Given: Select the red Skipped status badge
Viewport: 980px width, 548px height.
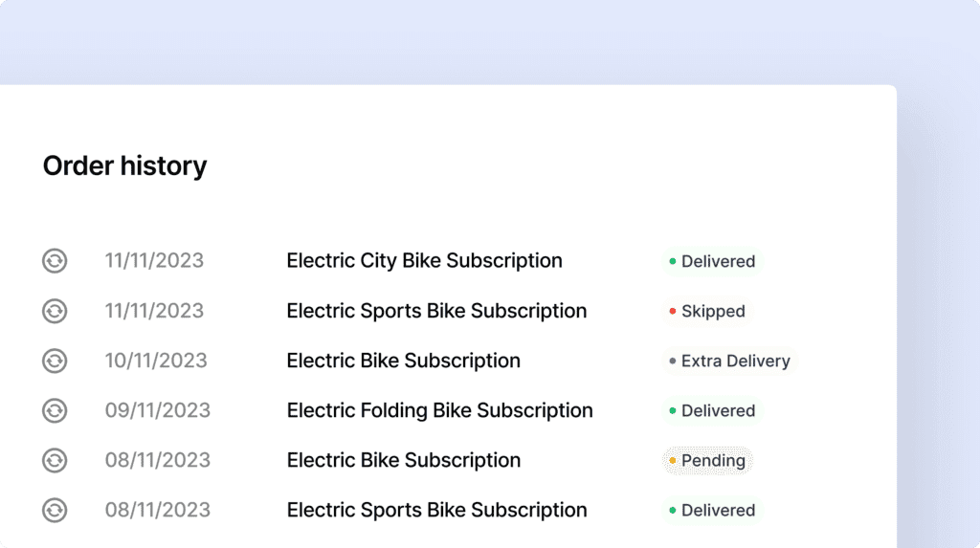Looking at the screenshot, I should pos(707,311).
